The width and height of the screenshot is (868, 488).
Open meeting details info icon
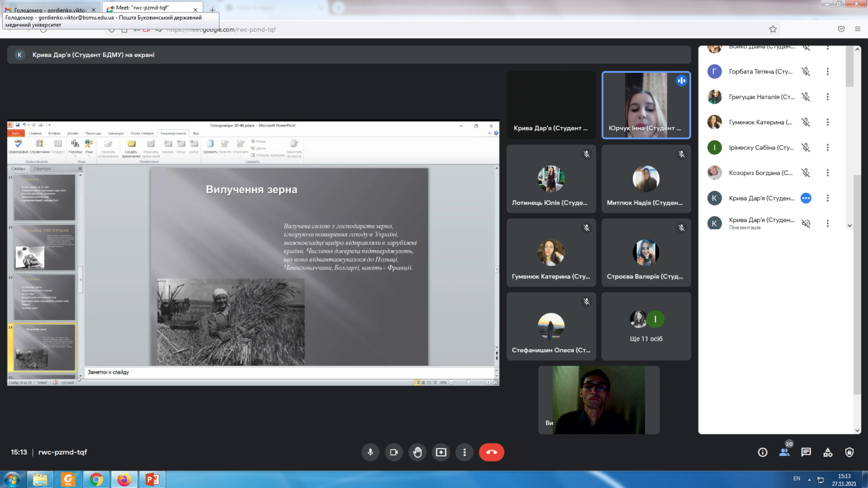(762, 452)
